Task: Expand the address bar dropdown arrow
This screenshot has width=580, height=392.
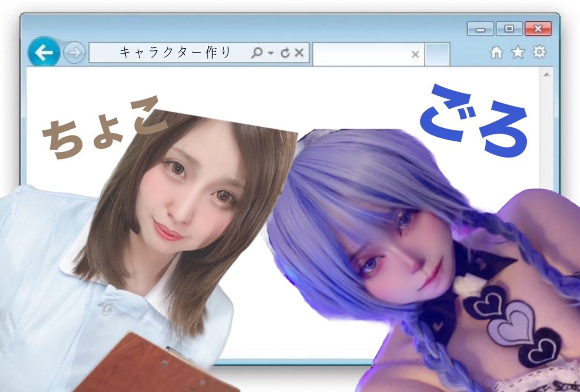Action: point(271,53)
